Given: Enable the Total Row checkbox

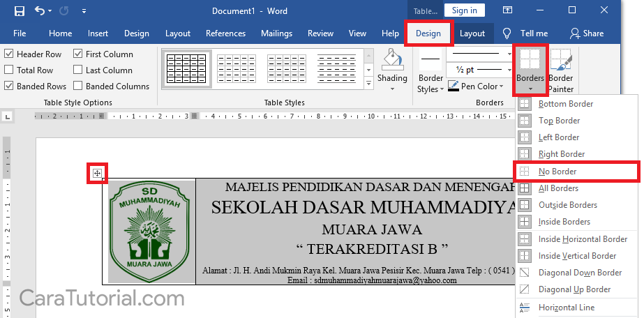Looking at the screenshot, I should click(x=8, y=70).
